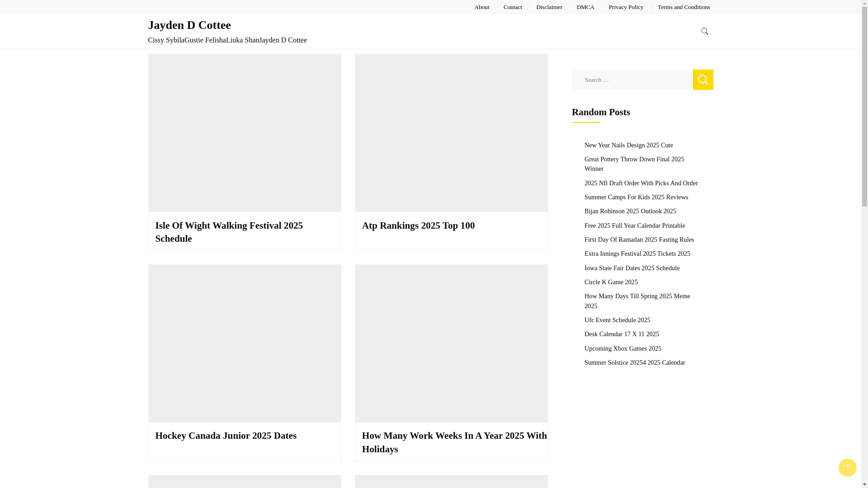Open Circle K Game 2025 link
The width and height of the screenshot is (868, 488).
611,282
